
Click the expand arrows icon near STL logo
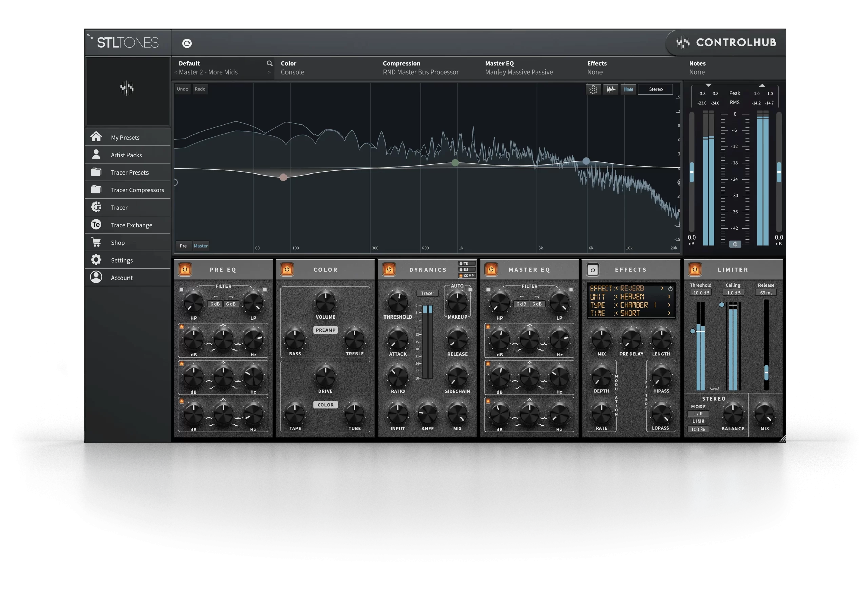pos(90,36)
